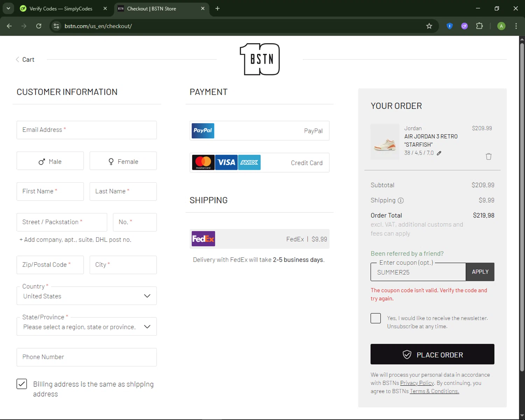Click the page vertical scrollbar
Viewport: 525px width, 420px height.
(x=522, y=206)
